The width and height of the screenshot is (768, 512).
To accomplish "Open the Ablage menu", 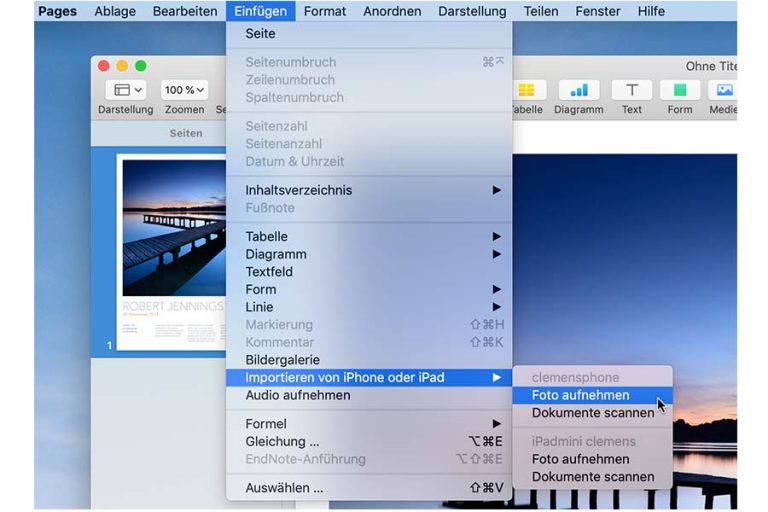I will pos(115,11).
